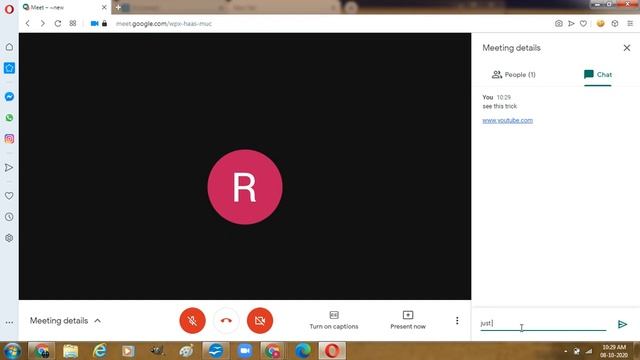
Task: Toggle the microphone mute button
Action: pos(192,321)
